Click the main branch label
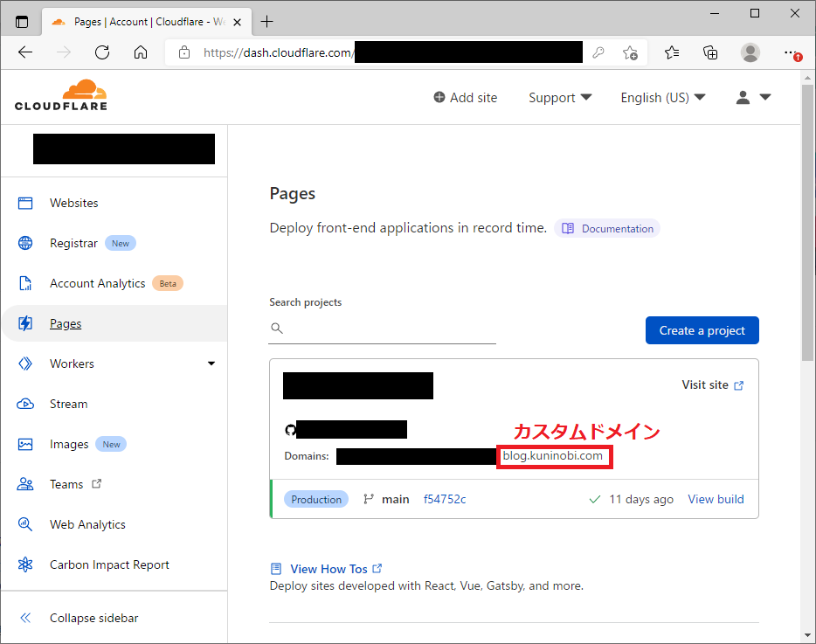The image size is (816, 644). (x=395, y=499)
